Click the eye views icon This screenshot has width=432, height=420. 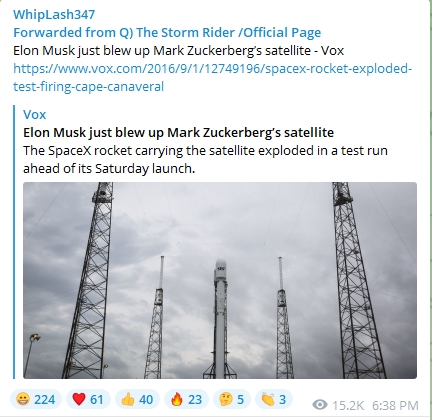click(x=320, y=405)
